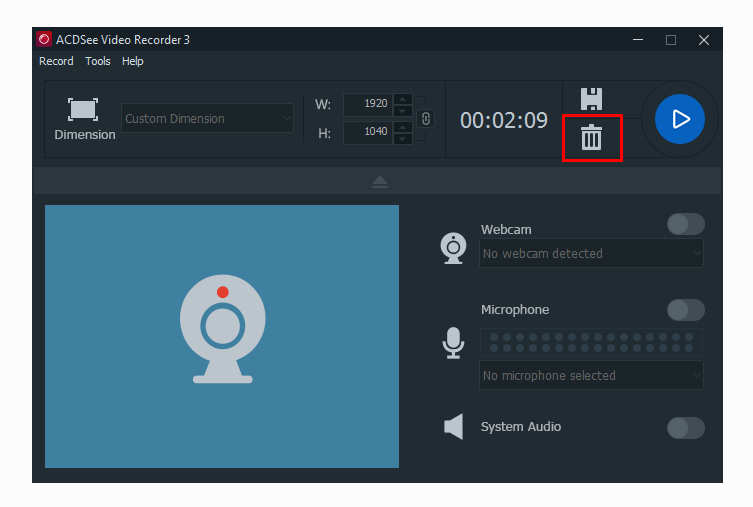Viewport: 753px width, 507px height.
Task: Click the ACDSee app logo in title bar
Action: [x=44, y=39]
